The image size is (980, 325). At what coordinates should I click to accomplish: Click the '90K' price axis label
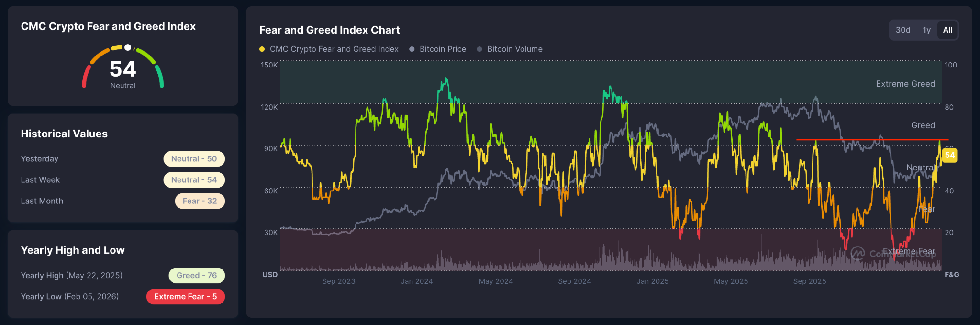pos(271,149)
